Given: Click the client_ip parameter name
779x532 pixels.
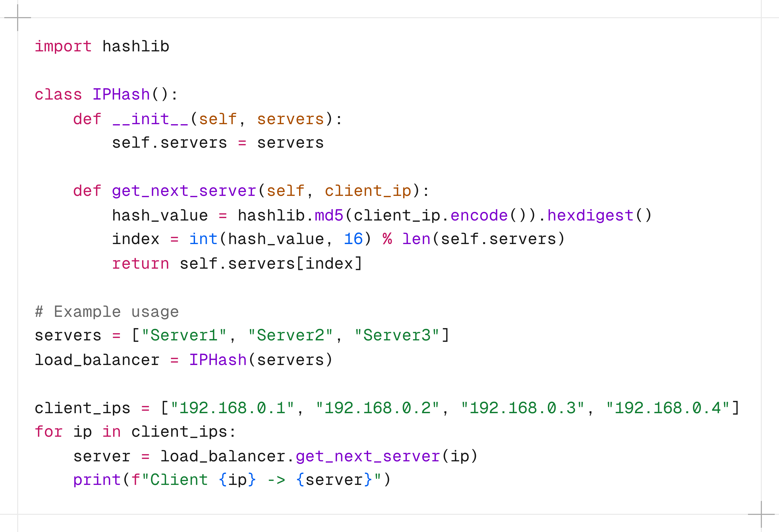Looking at the screenshot, I should tap(368, 191).
